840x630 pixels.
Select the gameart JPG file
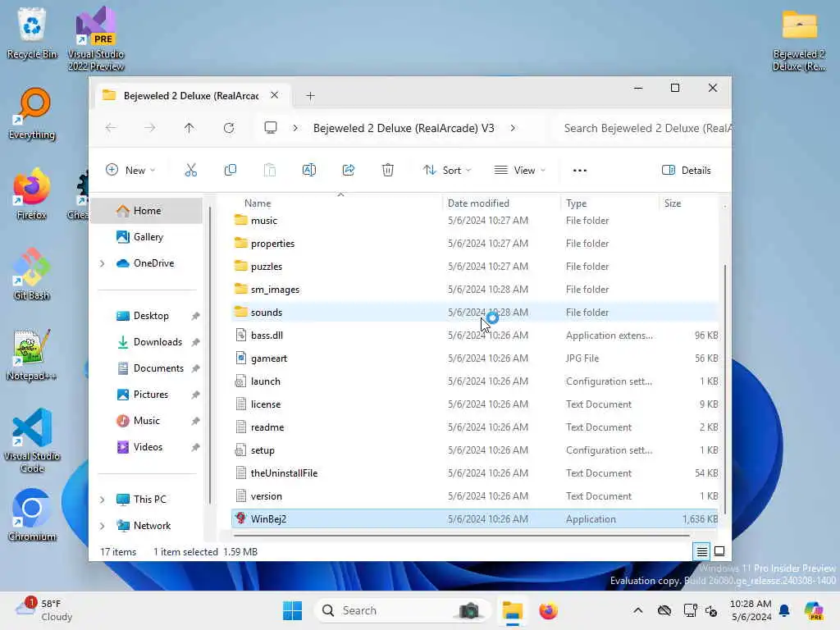[x=475, y=359]
